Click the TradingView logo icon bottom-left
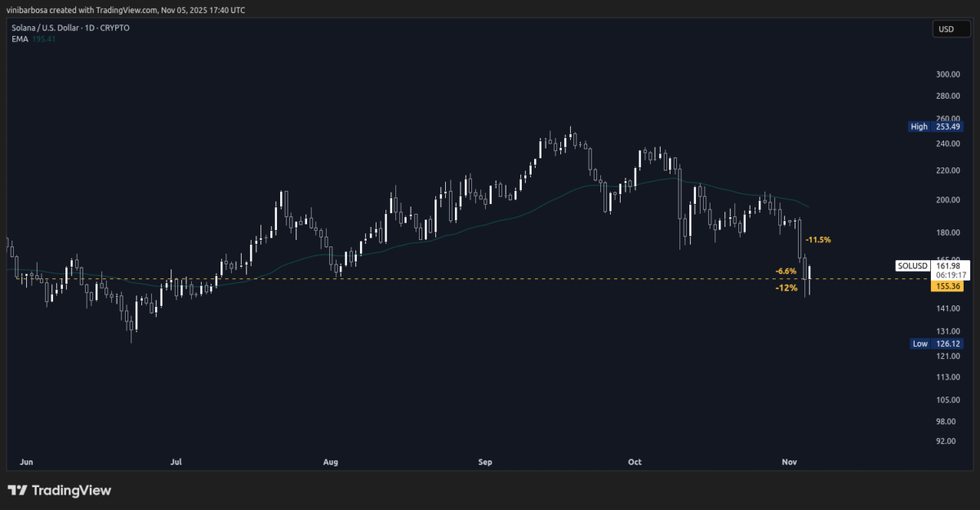The image size is (980, 510). [19, 490]
